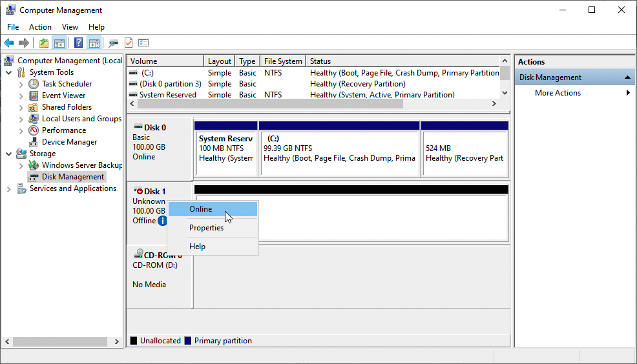
Task: Expand Windows Server Backup node
Action: pos(21,166)
